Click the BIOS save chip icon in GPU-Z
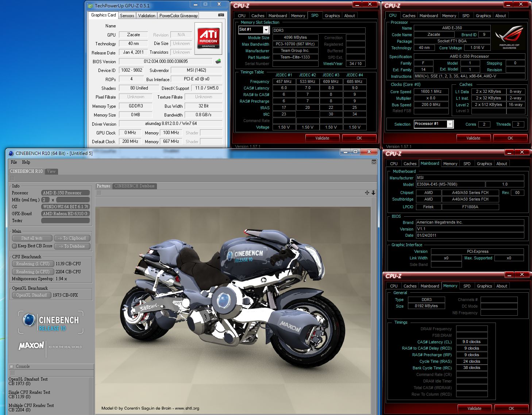The image size is (532, 415). (218, 61)
